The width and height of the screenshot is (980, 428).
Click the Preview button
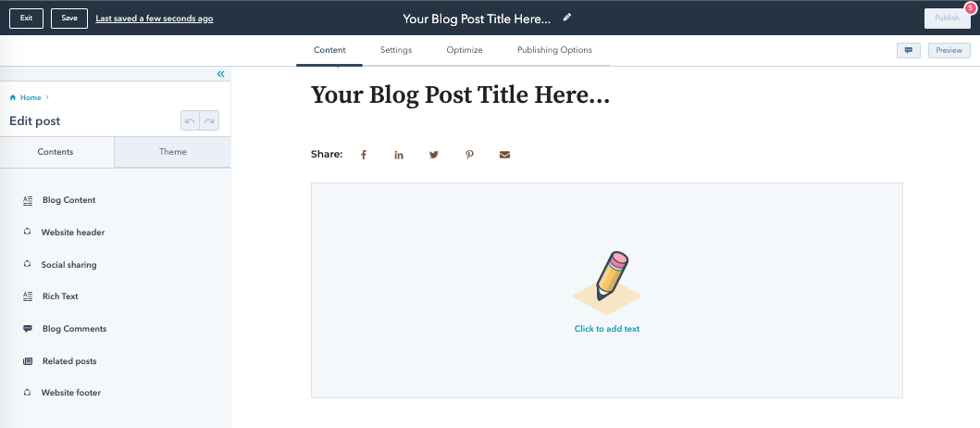pyautogui.click(x=949, y=51)
